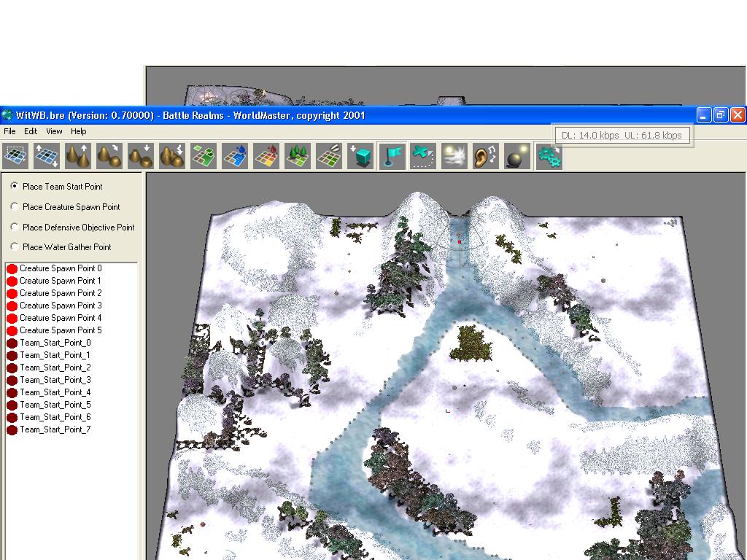This screenshot has height=560, width=747.
Task: Select the red droplet heat-map tile tool
Action: 267,156
